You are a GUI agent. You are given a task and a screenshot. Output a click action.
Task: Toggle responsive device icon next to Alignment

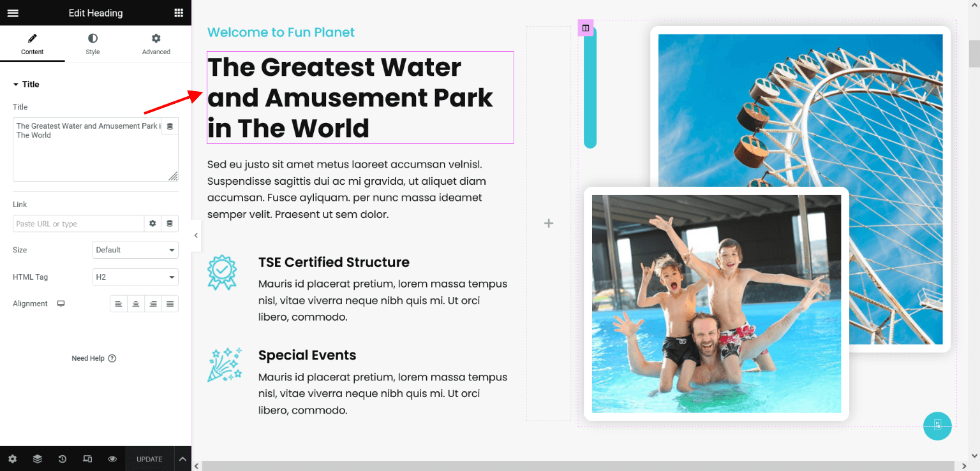(61, 303)
